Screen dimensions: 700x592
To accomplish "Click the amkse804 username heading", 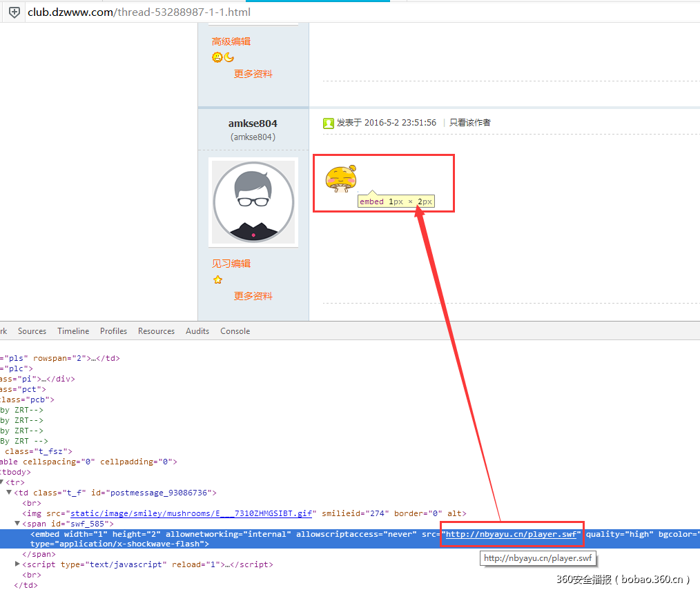I will [x=253, y=124].
